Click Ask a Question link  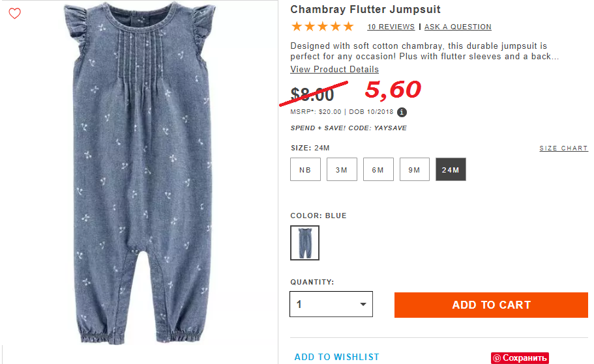coord(458,27)
